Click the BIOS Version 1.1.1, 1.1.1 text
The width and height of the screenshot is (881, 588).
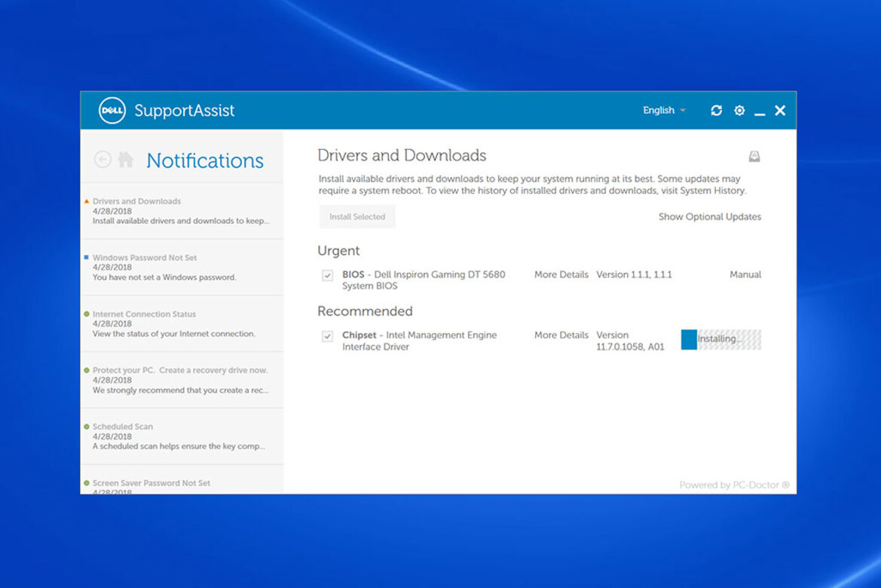pos(634,274)
